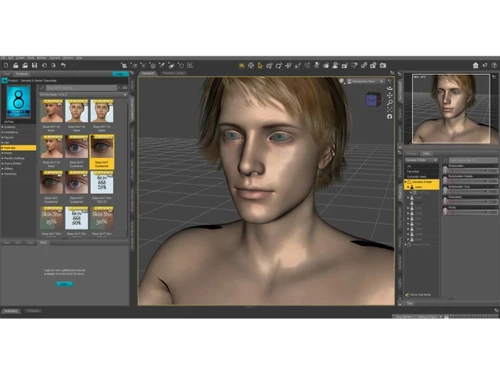
Task: Open the Perspective View camera dropdown
Action: (366, 81)
